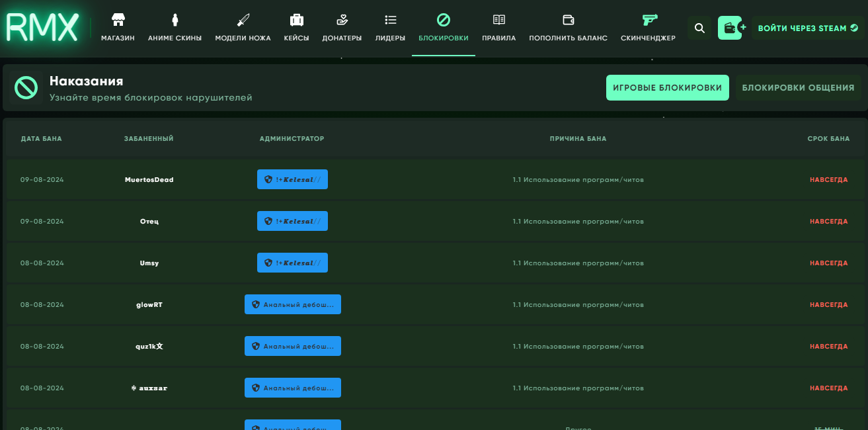Open the Скинченджер gun icon
868x430 pixels.
[648, 20]
